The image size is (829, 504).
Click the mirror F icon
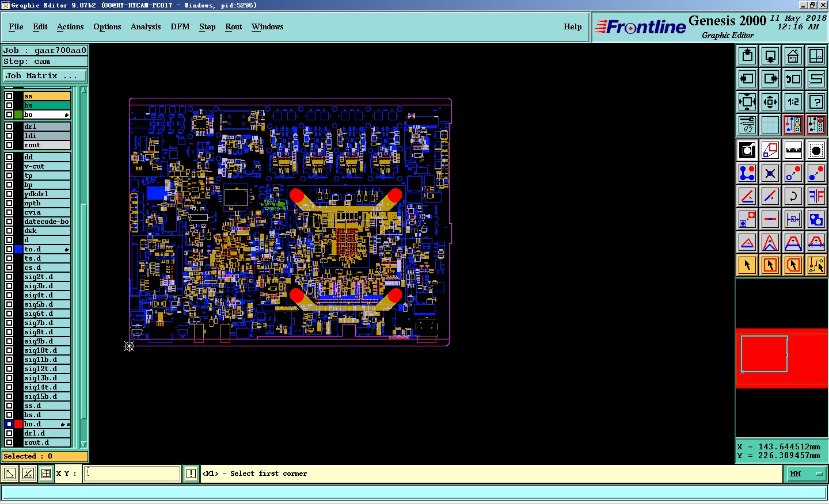pyautogui.click(x=816, y=196)
